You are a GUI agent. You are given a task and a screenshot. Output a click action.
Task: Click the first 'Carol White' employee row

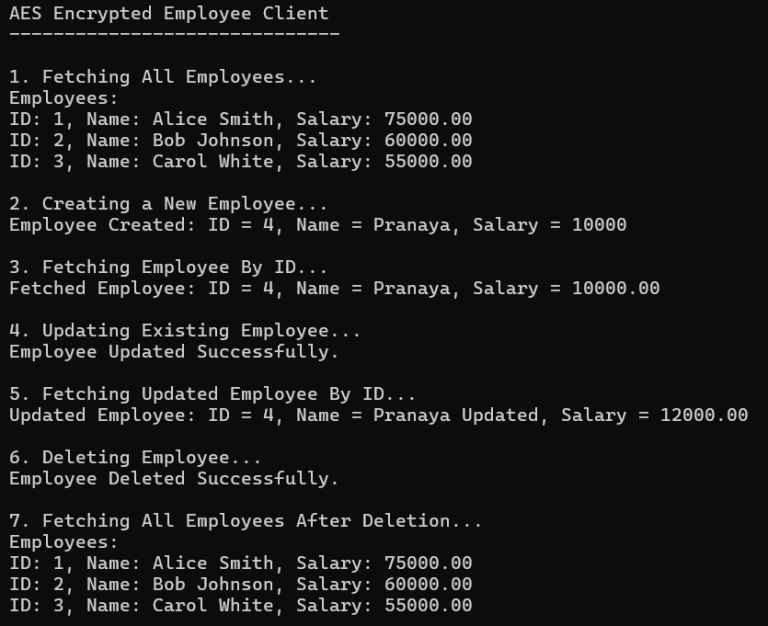click(240, 162)
